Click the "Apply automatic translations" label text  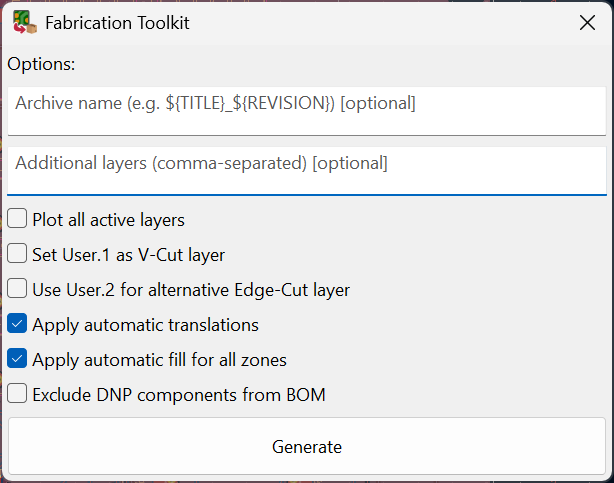point(145,325)
